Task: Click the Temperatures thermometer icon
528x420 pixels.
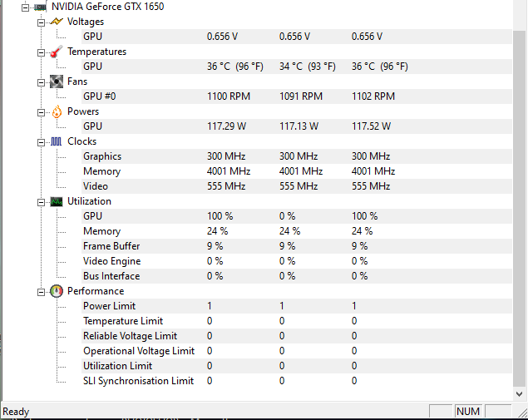Action: tap(57, 52)
